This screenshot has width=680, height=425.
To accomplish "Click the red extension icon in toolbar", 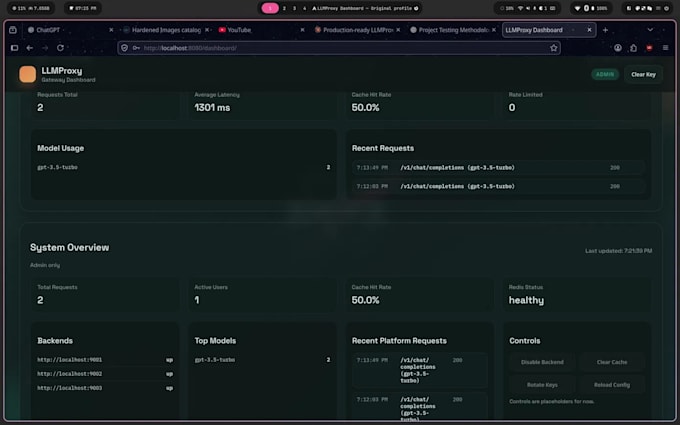I will pyautogui.click(x=649, y=48).
